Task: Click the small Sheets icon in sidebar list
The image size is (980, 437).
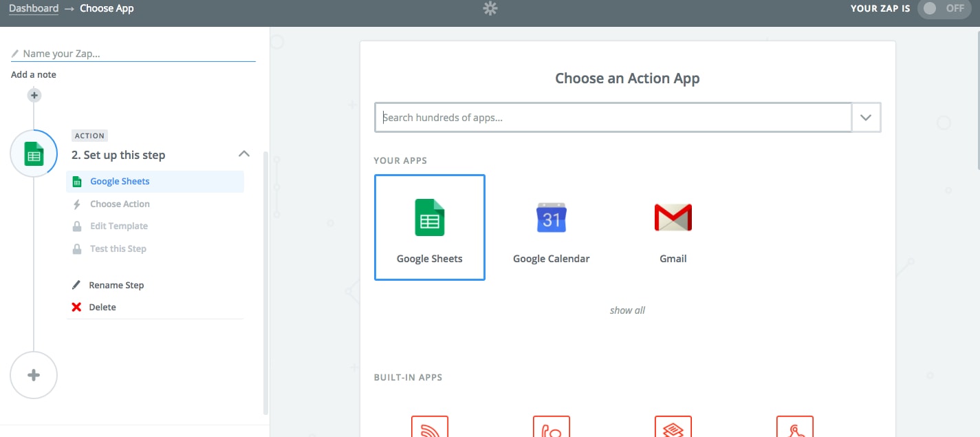Action: [77, 182]
